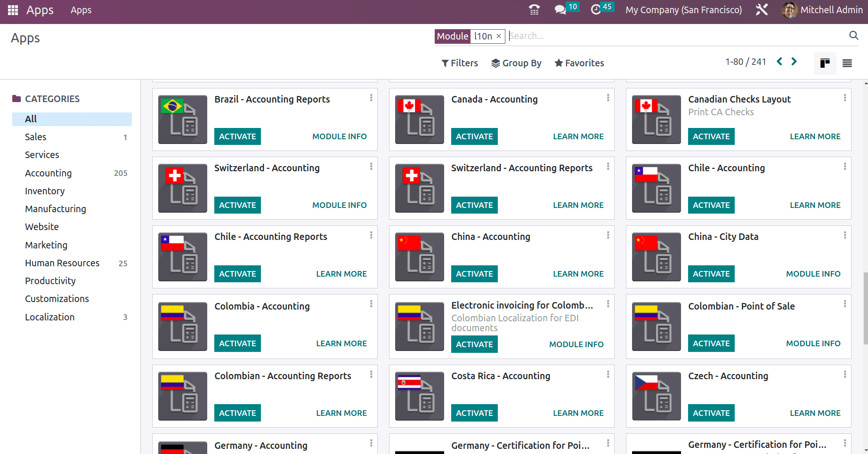Screen dimensions: 868x454
Task: Open options dropdown for Chile - Accounting Reports
Action: pos(371,235)
